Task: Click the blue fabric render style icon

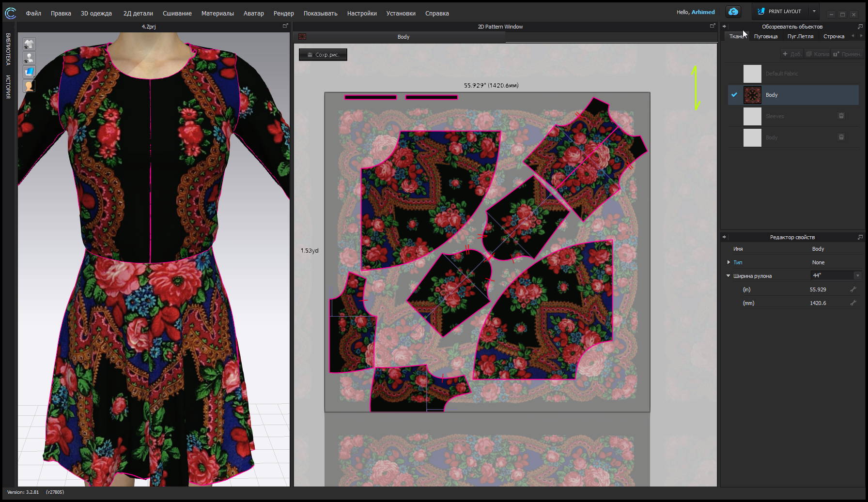Action: pyautogui.click(x=29, y=72)
